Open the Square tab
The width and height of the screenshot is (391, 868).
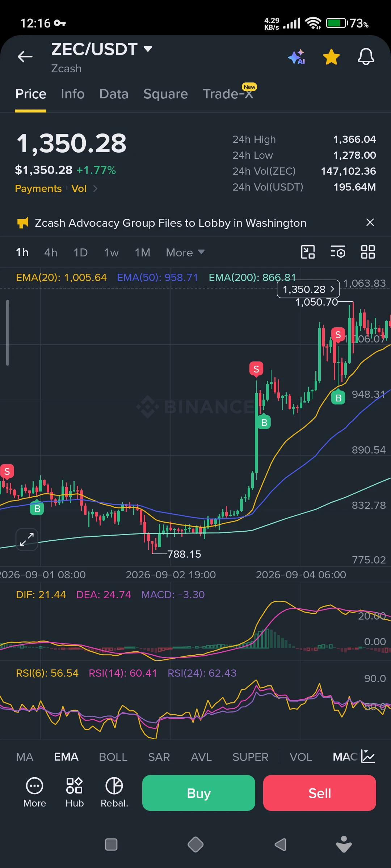click(x=165, y=94)
